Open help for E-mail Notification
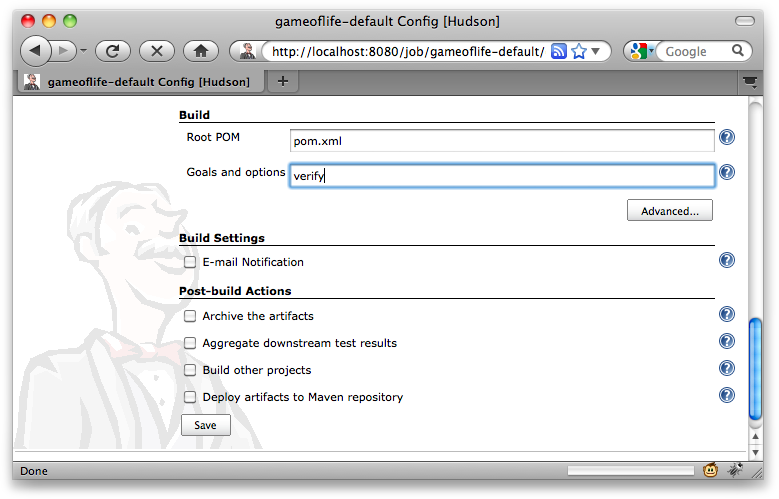The image size is (779, 499). coord(727,260)
